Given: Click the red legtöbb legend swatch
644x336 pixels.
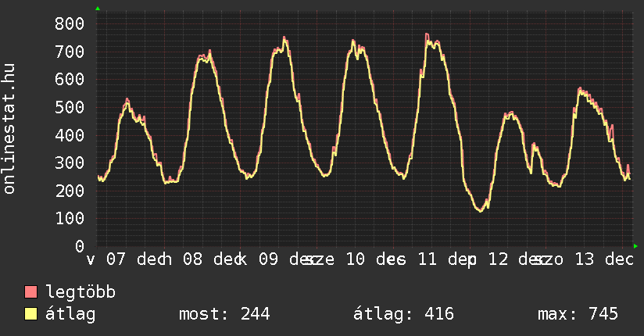Looking at the screenshot, I should 31,293.
